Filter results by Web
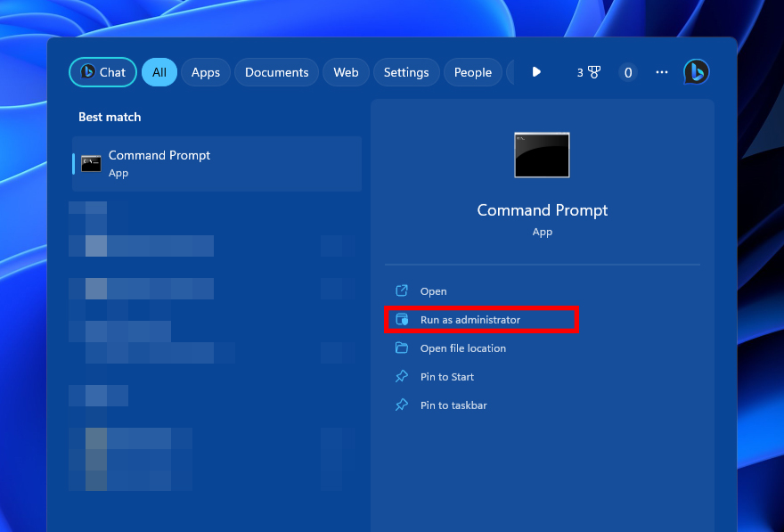Screen dimensions: 784x532 point(346,72)
